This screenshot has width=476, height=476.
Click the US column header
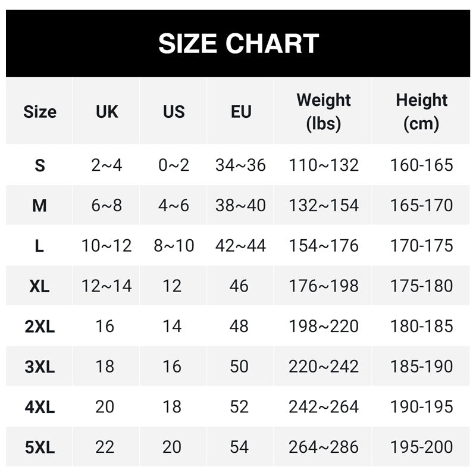tap(174, 111)
